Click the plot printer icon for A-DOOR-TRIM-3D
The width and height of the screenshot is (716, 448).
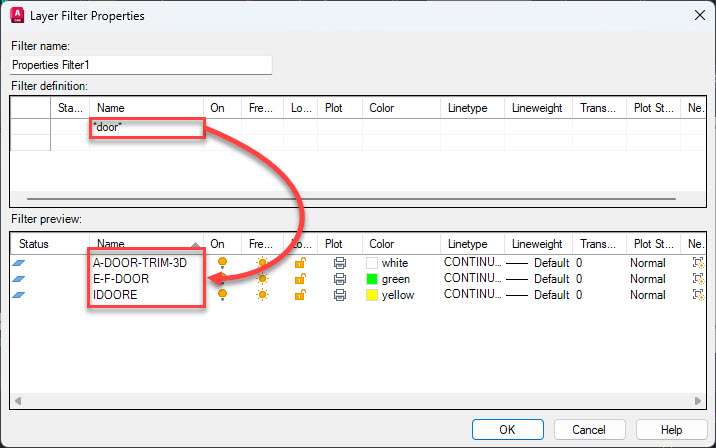[340, 263]
